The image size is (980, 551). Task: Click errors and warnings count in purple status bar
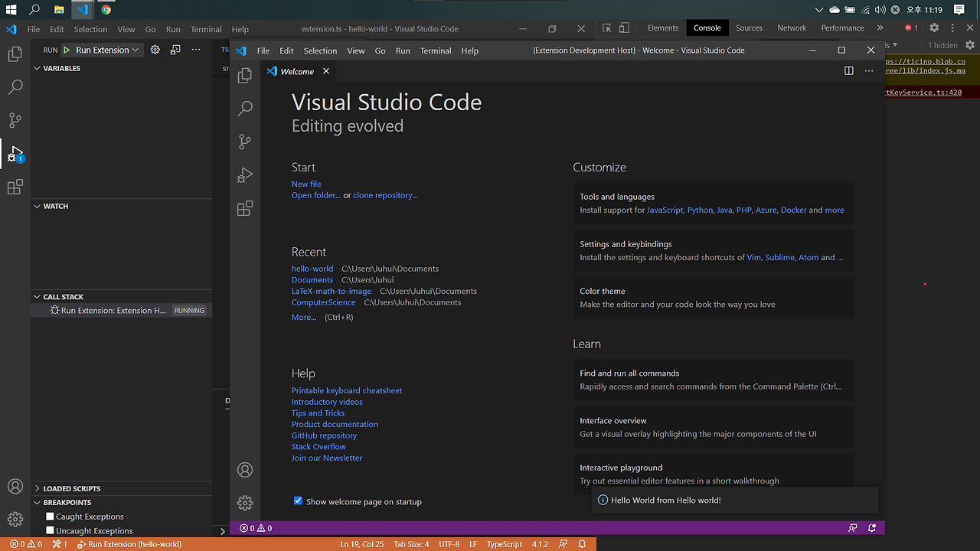(x=256, y=528)
